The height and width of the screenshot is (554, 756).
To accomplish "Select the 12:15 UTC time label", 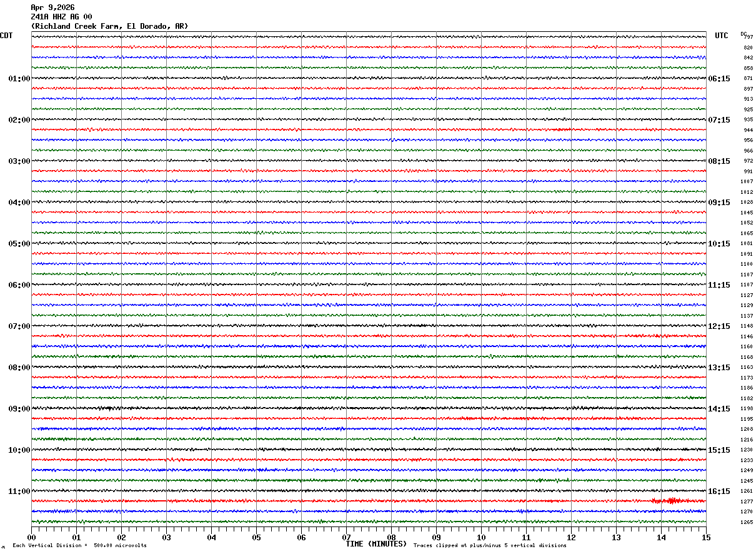I will pos(719,326).
